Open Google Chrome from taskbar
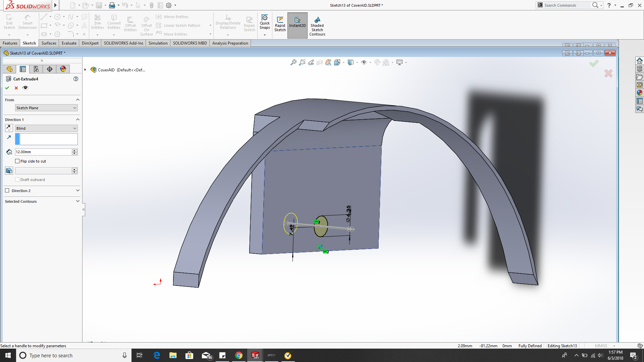The width and height of the screenshot is (644, 362). pyautogui.click(x=239, y=355)
